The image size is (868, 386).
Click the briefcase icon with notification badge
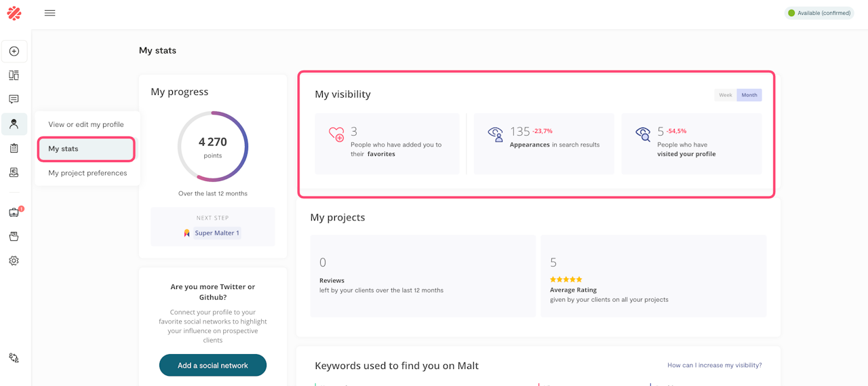14,212
